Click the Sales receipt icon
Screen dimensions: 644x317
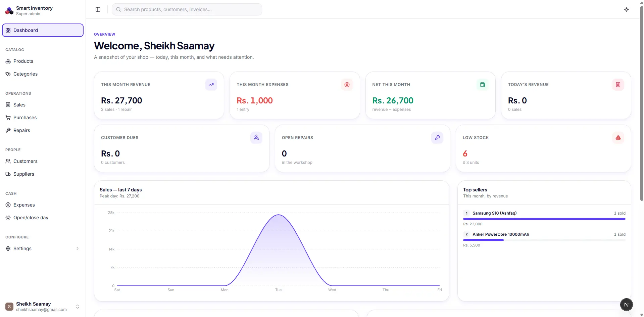tap(8, 105)
